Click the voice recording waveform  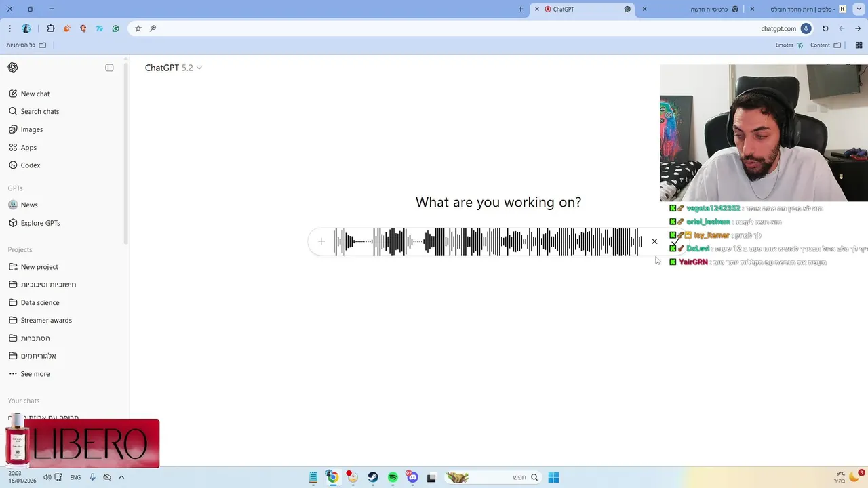click(488, 241)
